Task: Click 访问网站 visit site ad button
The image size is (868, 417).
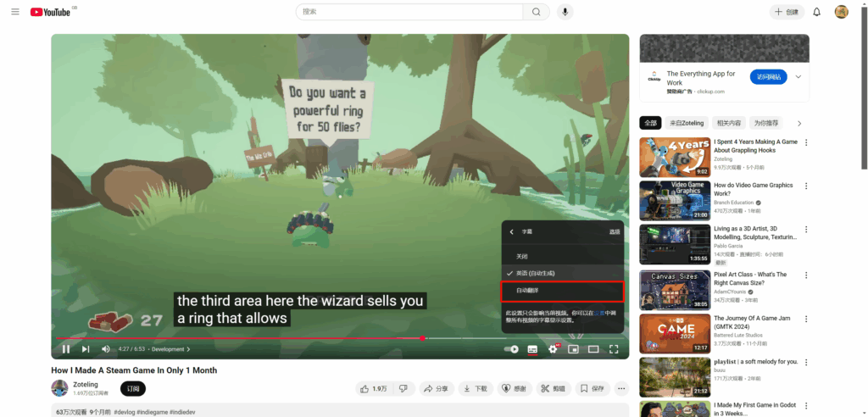Action: (x=768, y=77)
